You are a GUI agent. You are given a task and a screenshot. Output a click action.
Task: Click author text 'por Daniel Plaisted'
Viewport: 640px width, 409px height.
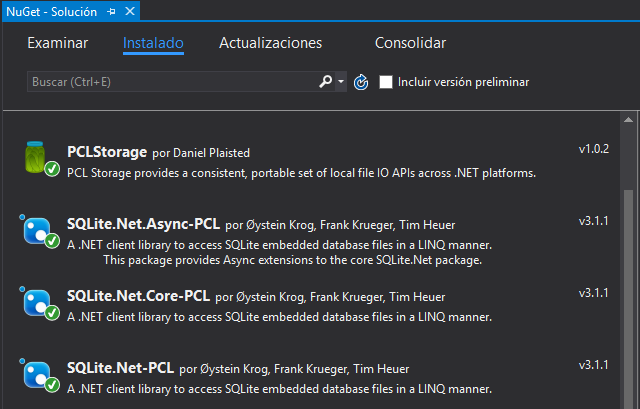click(201, 153)
